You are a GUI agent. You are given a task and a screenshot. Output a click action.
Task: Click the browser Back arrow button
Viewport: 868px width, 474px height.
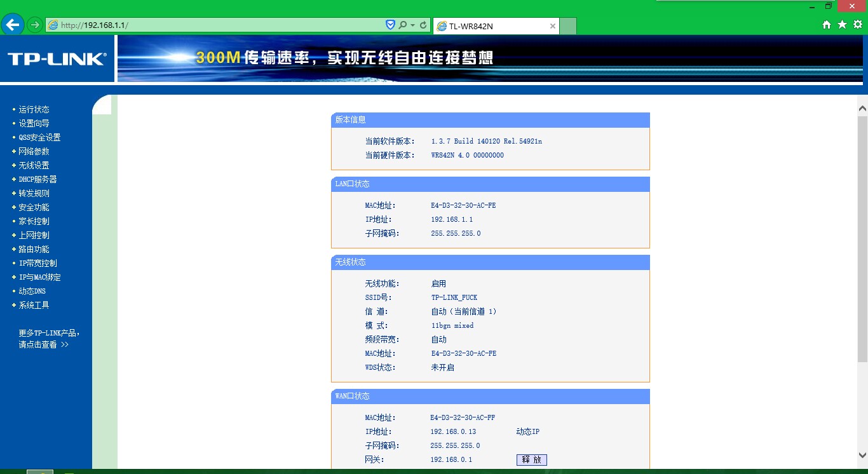pyautogui.click(x=13, y=25)
